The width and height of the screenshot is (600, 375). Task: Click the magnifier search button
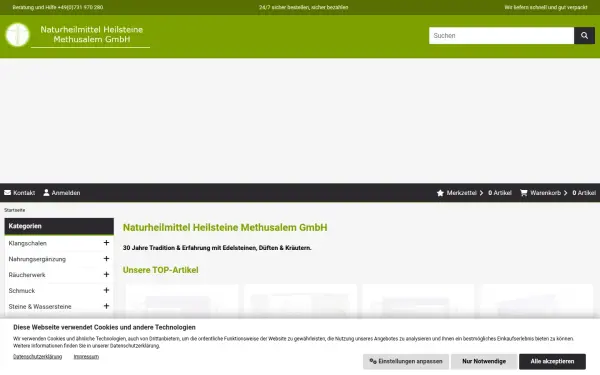pos(584,36)
